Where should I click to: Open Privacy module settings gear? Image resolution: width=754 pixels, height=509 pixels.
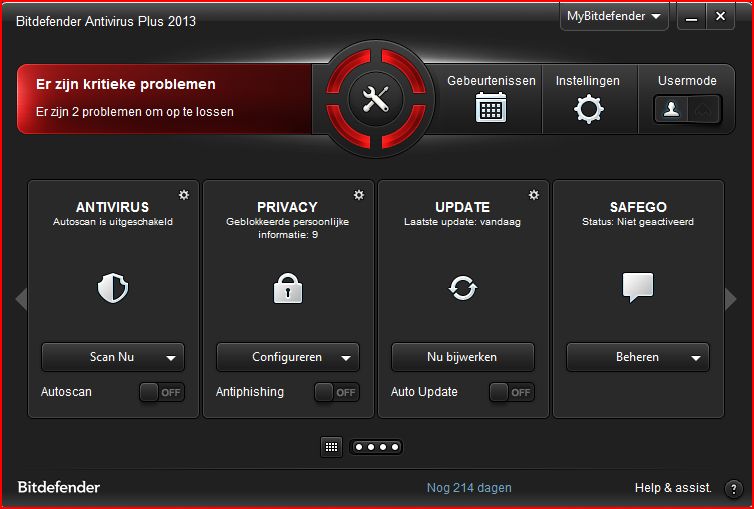point(359,195)
